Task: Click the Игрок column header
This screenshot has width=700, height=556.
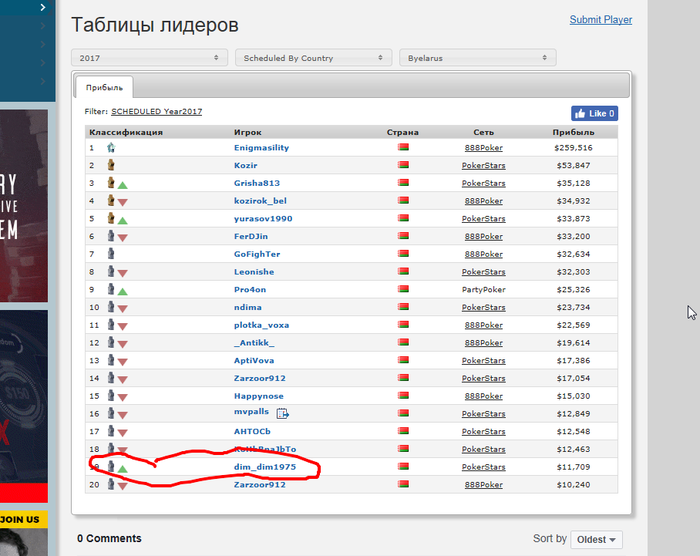Action: 248,132
